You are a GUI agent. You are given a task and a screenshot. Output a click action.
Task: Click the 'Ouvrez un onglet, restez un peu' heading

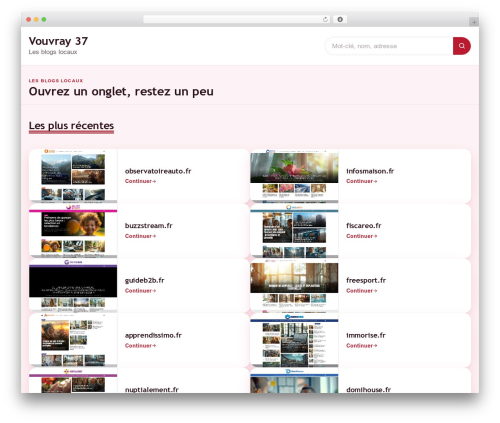click(x=121, y=92)
